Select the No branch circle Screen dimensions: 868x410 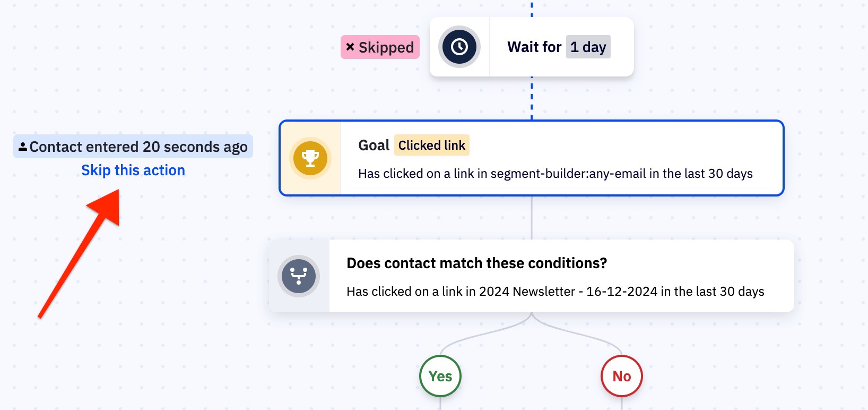[622, 376]
